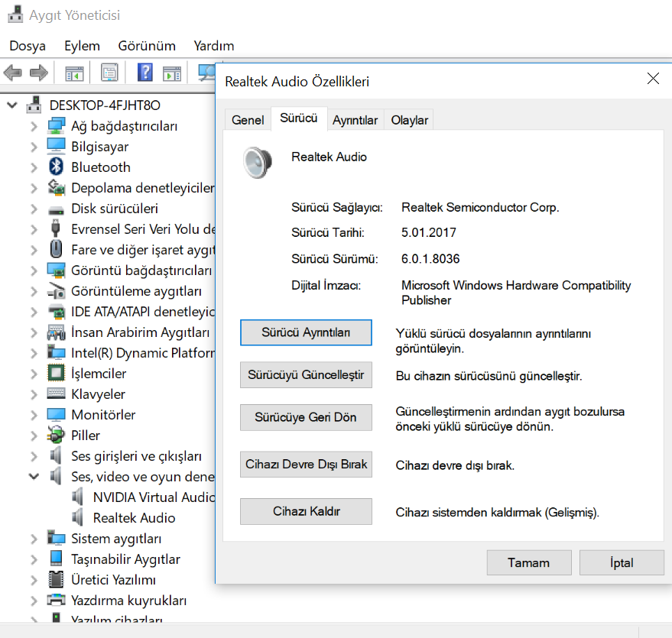Open the Eylem menu
The height and width of the screenshot is (638, 672).
coord(82,46)
